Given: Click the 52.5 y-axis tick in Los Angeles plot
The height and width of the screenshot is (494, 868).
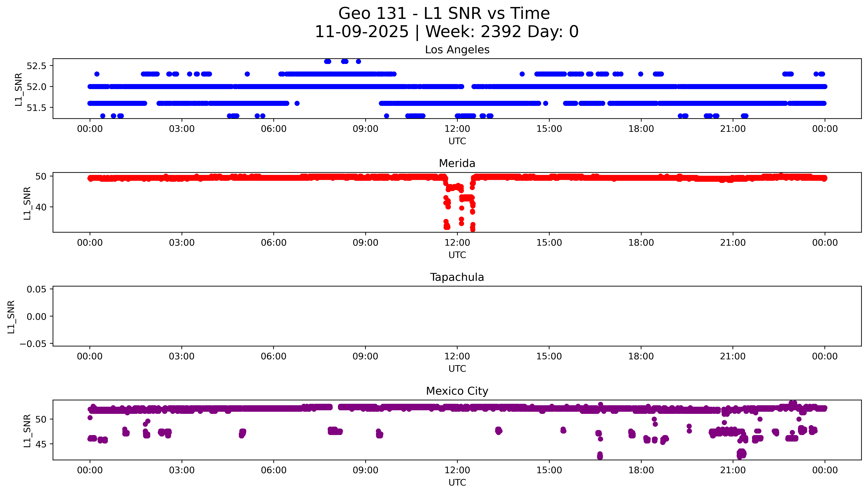Looking at the screenshot, I should pos(36,66).
